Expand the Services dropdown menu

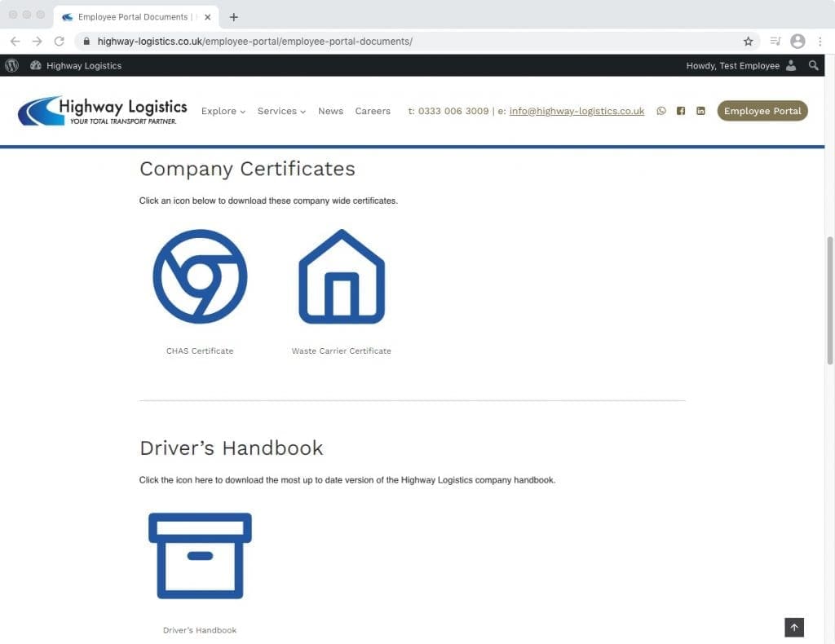click(281, 111)
